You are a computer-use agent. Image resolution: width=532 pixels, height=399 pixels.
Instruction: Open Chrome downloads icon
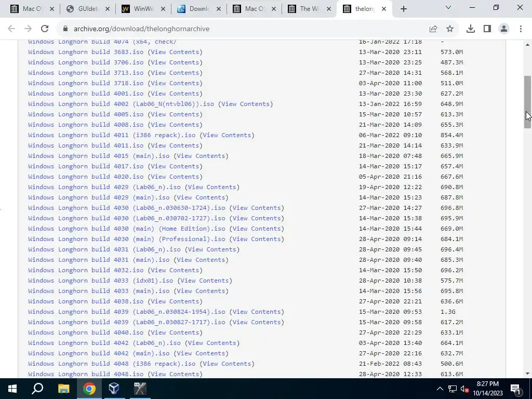471,29
